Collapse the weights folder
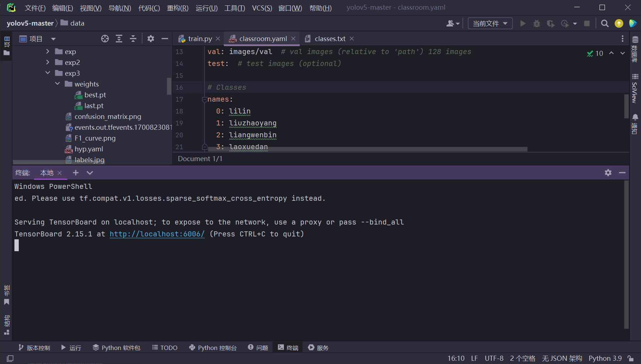This screenshot has height=364, width=641. [57, 84]
